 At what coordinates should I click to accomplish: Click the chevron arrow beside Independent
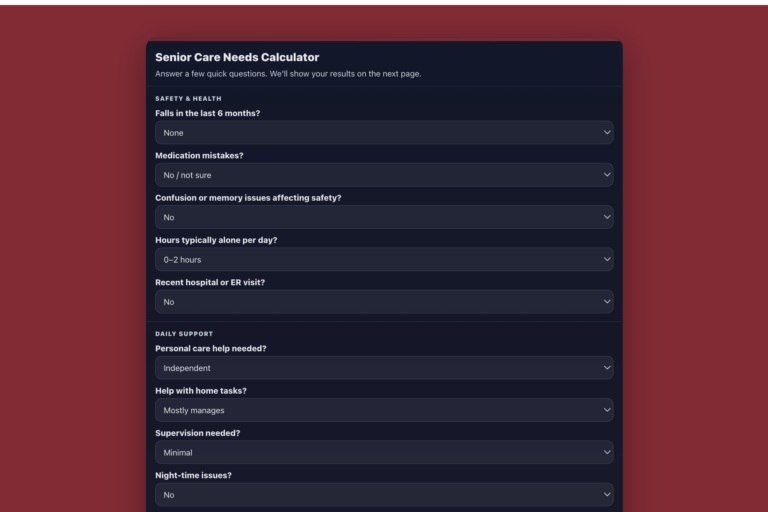click(607, 368)
